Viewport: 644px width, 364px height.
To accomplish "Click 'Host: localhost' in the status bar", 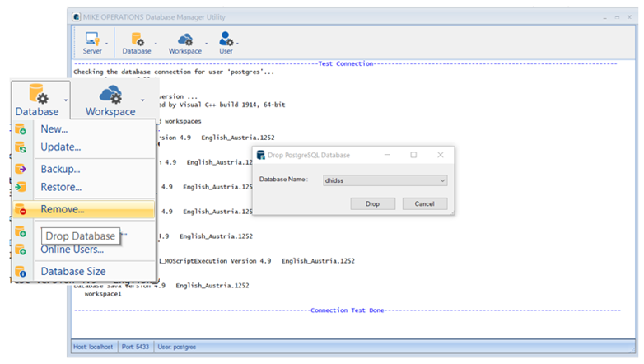I will pos(93,347).
